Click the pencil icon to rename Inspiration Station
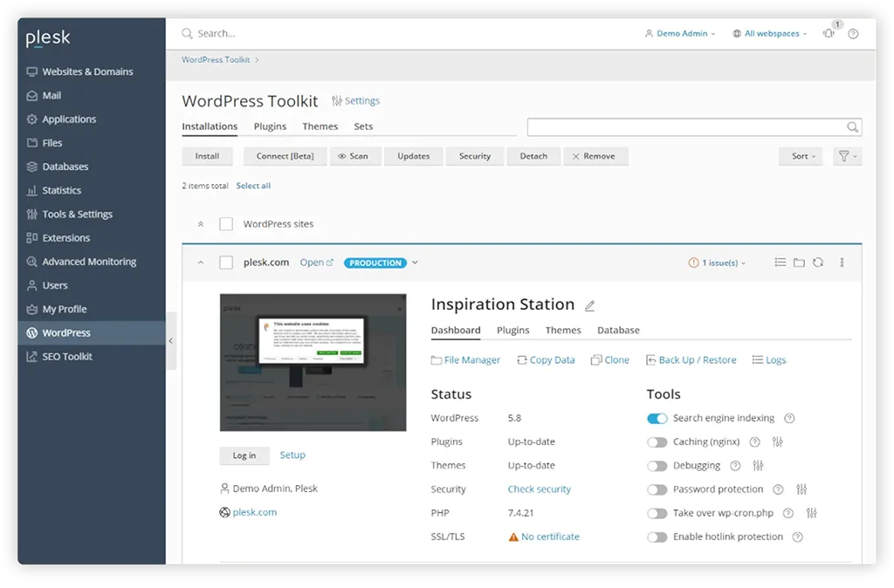 click(590, 304)
